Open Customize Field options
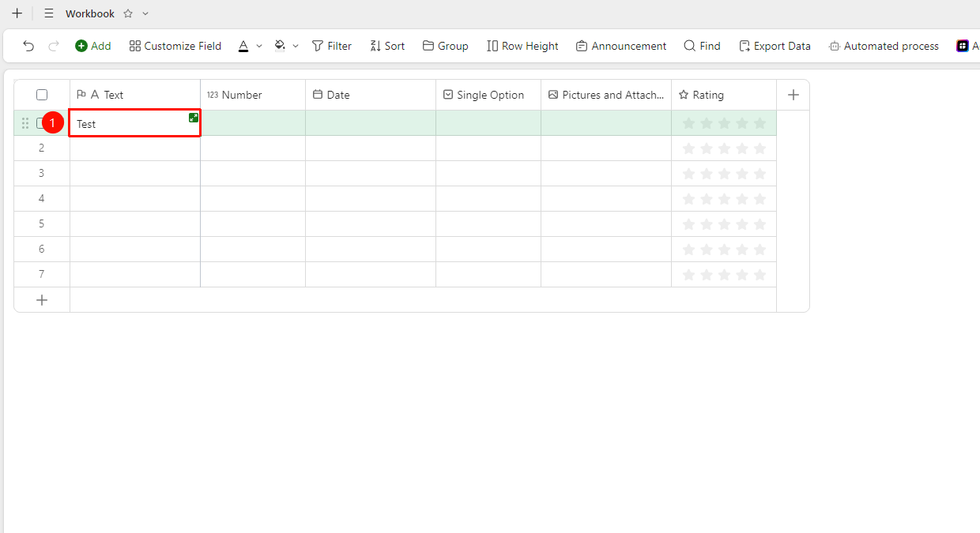Viewport: 980px width, 533px height. [x=175, y=46]
